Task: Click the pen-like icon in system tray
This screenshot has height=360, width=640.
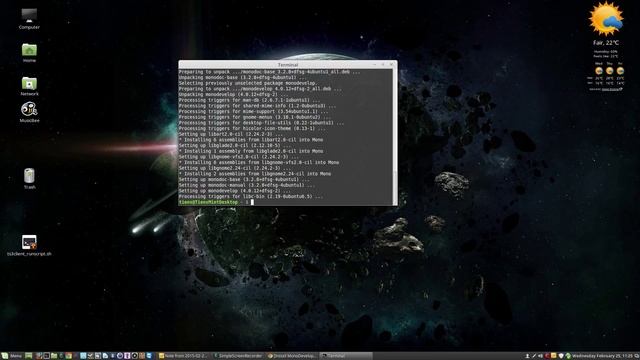Action: [534, 356]
